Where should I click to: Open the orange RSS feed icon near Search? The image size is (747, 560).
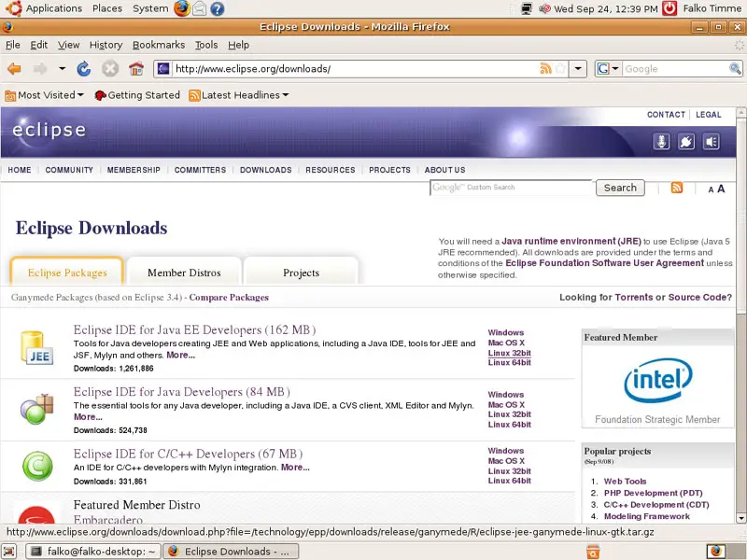pyautogui.click(x=676, y=188)
